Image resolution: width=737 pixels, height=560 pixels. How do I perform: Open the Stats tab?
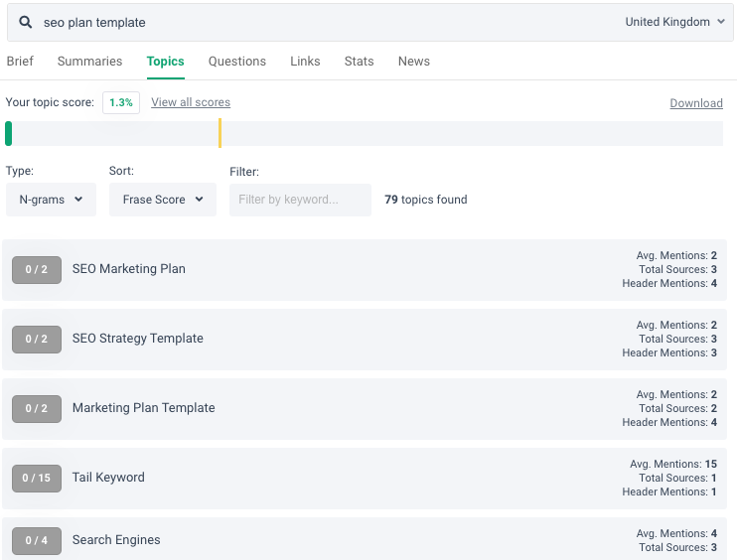(x=359, y=62)
